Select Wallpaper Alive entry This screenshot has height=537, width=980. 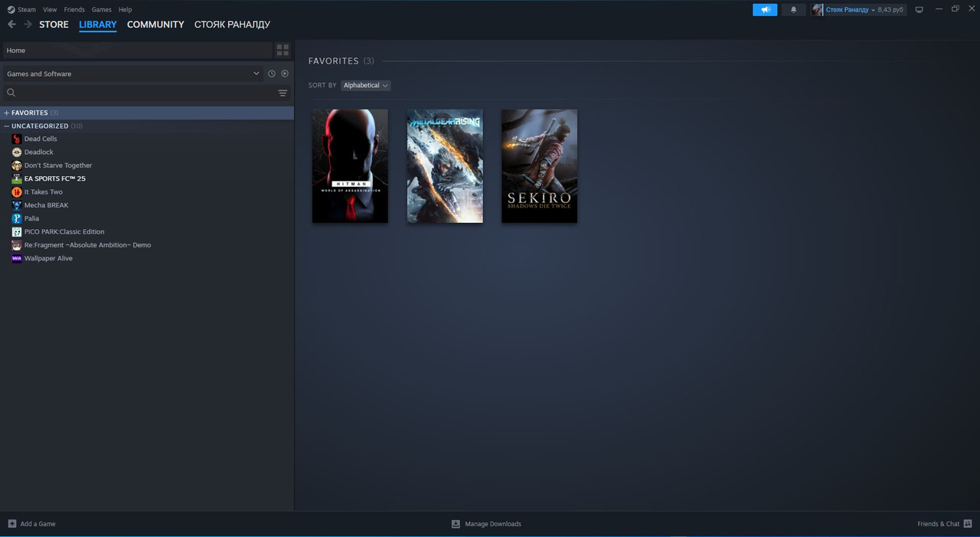point(48,258)
